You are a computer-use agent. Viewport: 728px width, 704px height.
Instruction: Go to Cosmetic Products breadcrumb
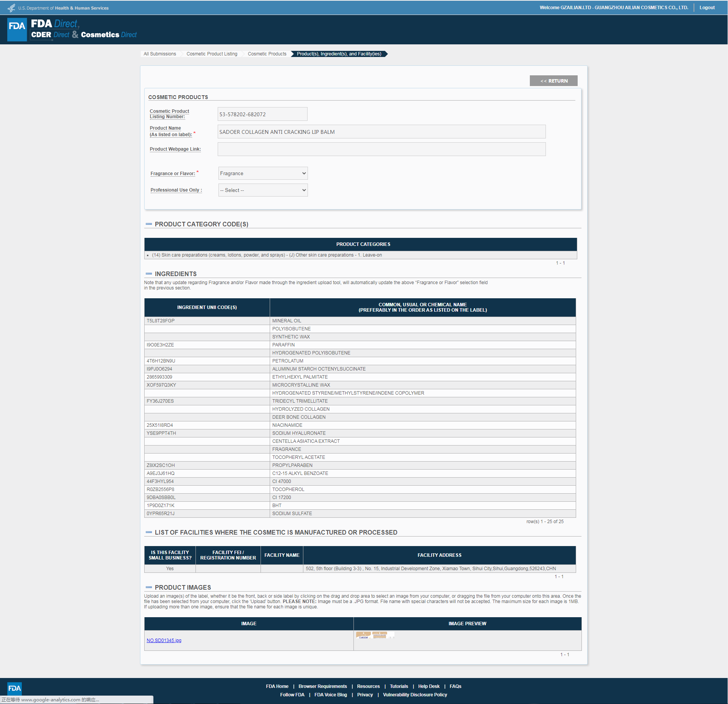tap(267, 54)
